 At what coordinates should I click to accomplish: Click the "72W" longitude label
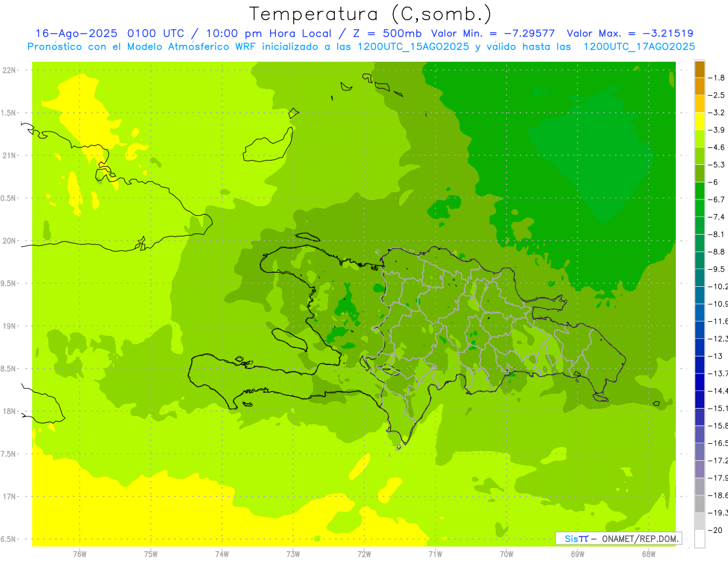pos(364,554)
